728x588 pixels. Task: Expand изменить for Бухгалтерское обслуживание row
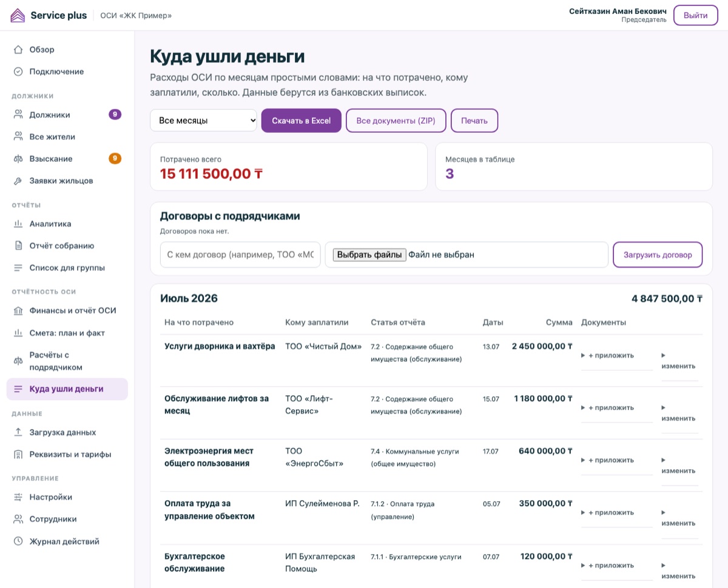tap(678, 570)
